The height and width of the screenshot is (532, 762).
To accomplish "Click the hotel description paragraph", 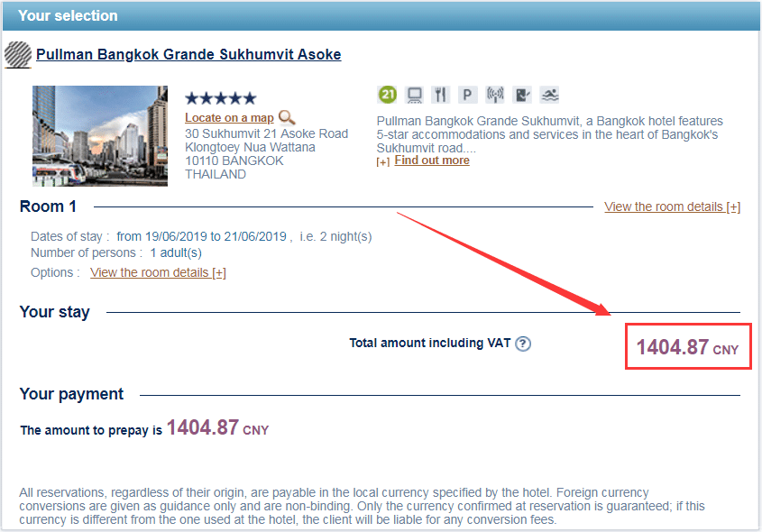I will pos(549,134).
